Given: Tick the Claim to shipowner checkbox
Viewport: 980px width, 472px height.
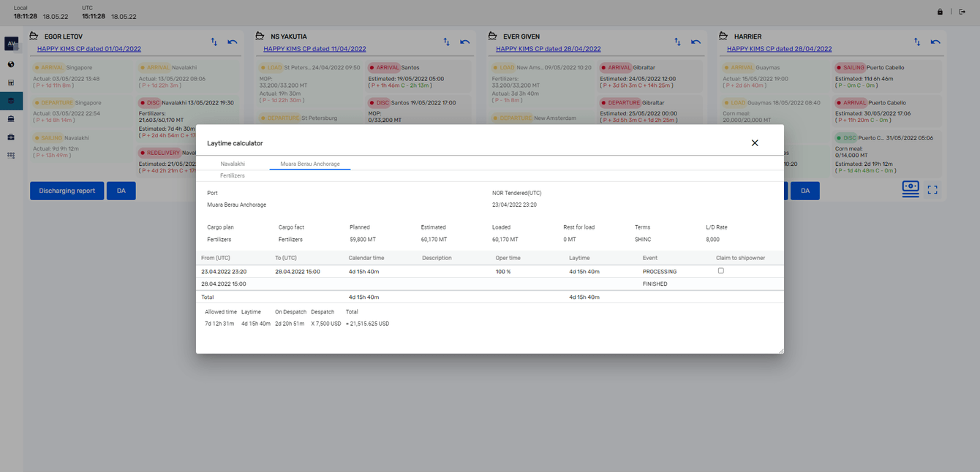Looking at the screenshot, I should click(720, 271).
